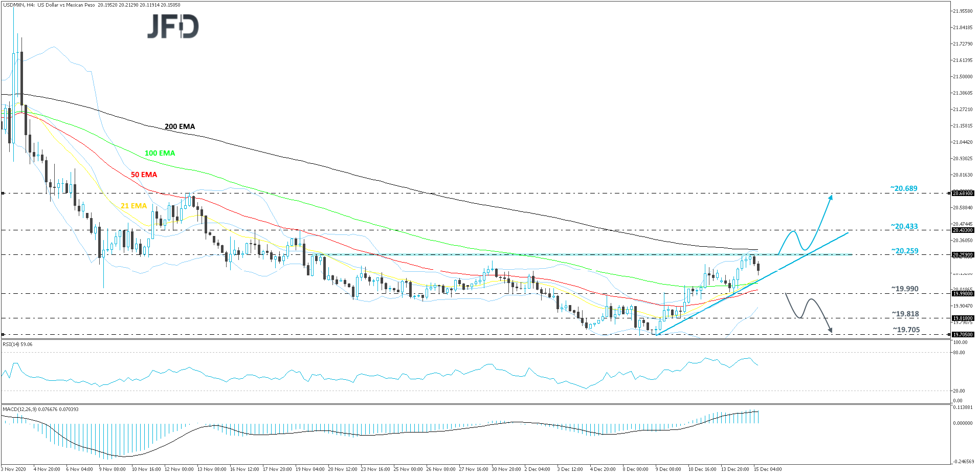Click the ~20.689 resistance level annotation
Image resolution: width=980 pixels, height=475 pixels.
(x=904, y=188)
